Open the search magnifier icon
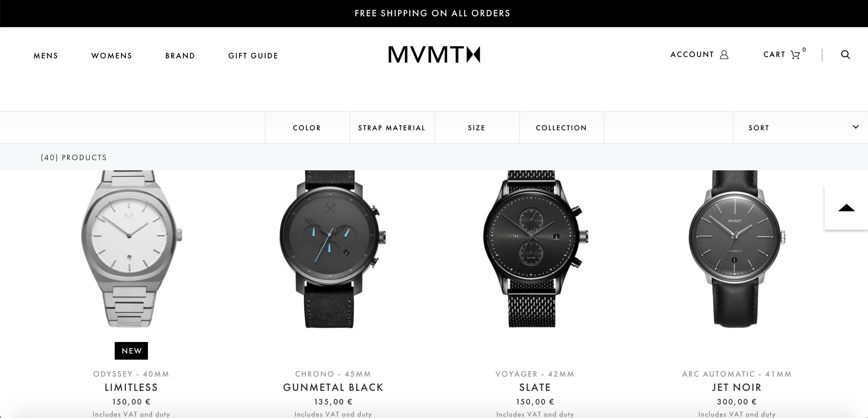The image size is (868, 418). point(845,55)
